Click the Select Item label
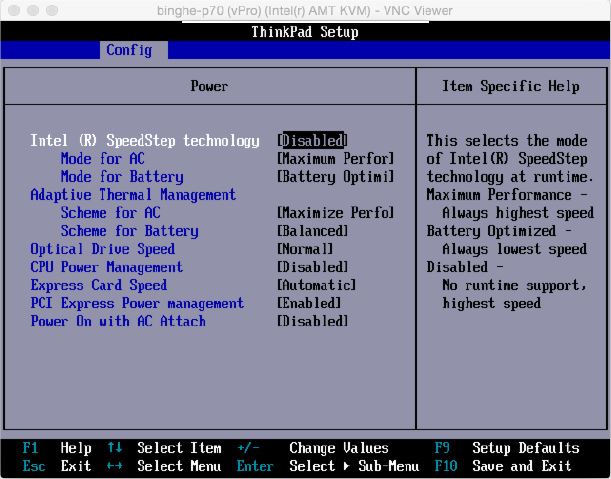The width and height of the screenshot is (611, 479). pyautogui.click(x=179, y=448)
